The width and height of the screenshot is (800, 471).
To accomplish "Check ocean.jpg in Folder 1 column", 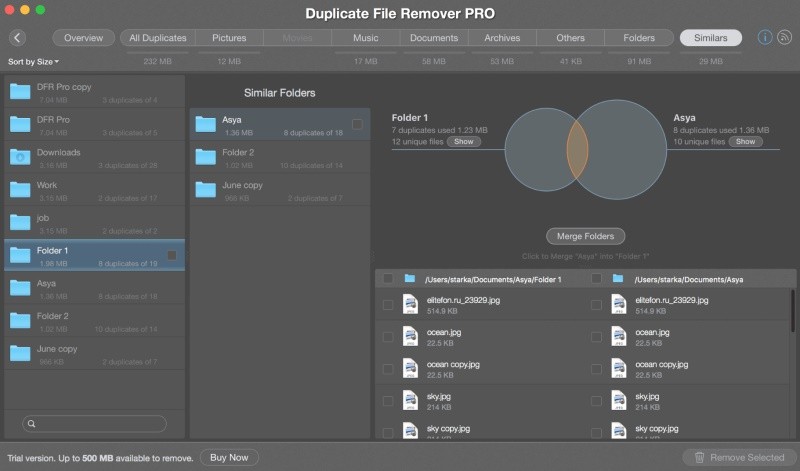I will pyautogui.click(x=388, y=337).
